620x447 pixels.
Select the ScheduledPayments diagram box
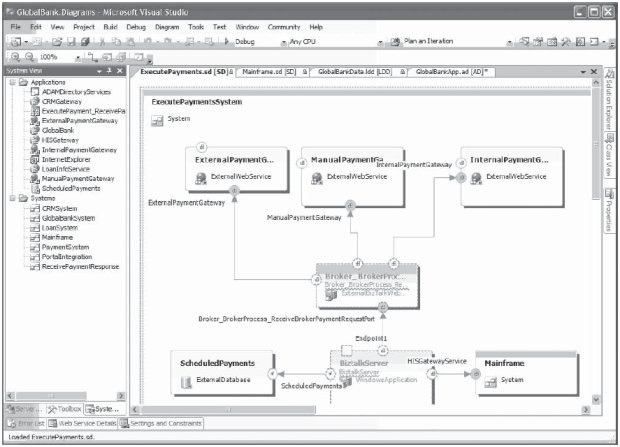(x=222, y=373)
